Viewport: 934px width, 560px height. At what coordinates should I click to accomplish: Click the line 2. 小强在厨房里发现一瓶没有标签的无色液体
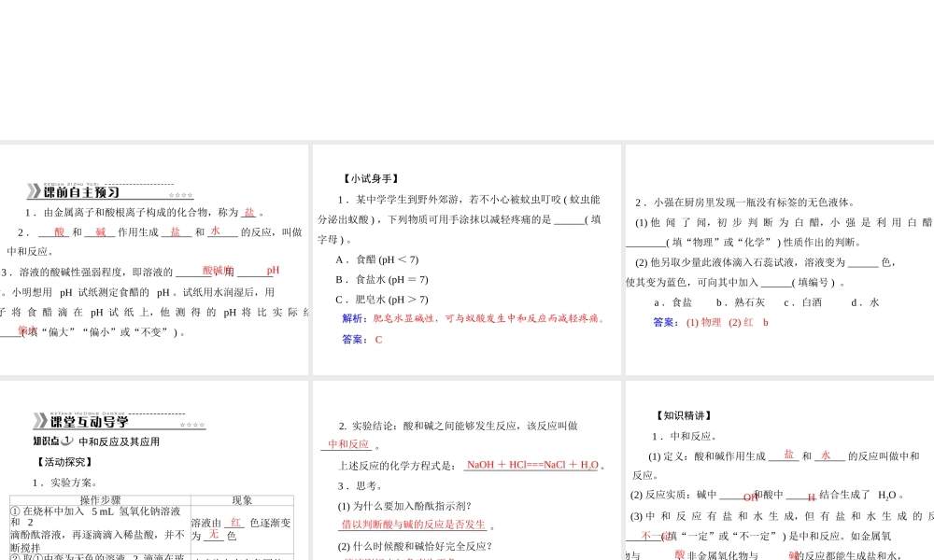pyautogui.click(x=747, y=203)
